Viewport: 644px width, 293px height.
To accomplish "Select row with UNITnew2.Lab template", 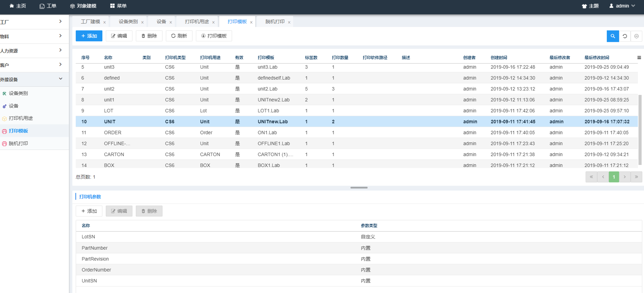I will 357,100.
